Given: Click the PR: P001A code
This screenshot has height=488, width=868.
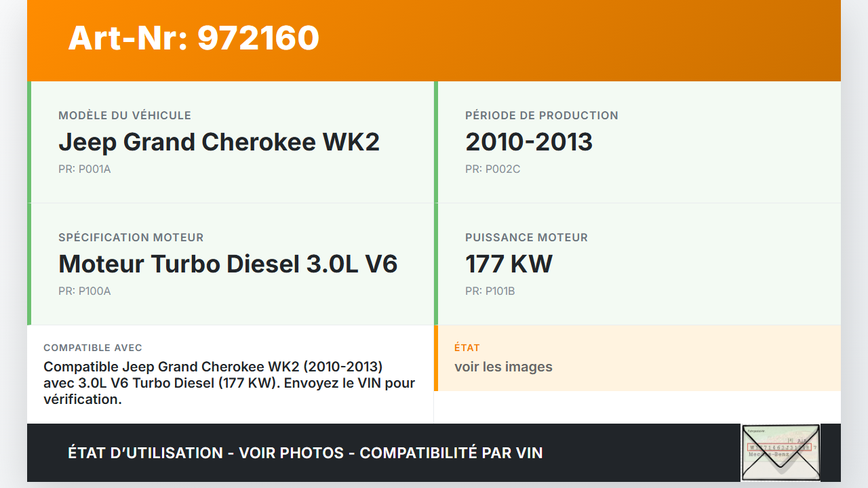Looking at the screenshot, I should point(84,169).
